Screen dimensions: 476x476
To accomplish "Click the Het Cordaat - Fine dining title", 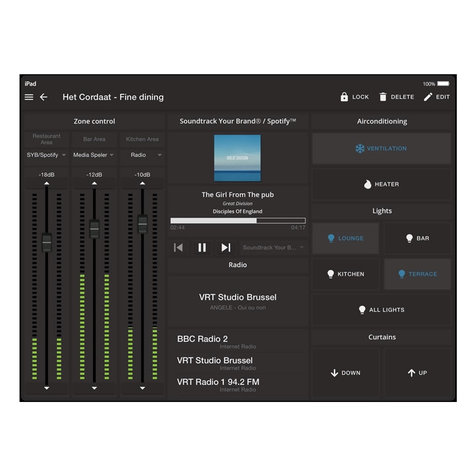I will coord(113,97).
